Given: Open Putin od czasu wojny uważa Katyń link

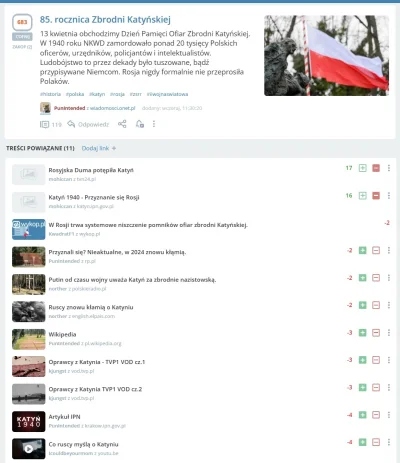Looking at the screenshot, I should (132, 280).
